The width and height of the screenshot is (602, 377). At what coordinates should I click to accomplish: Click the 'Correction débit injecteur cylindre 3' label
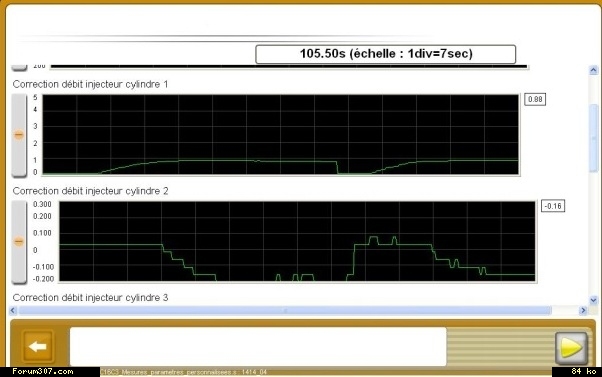[x=90, y=298]
